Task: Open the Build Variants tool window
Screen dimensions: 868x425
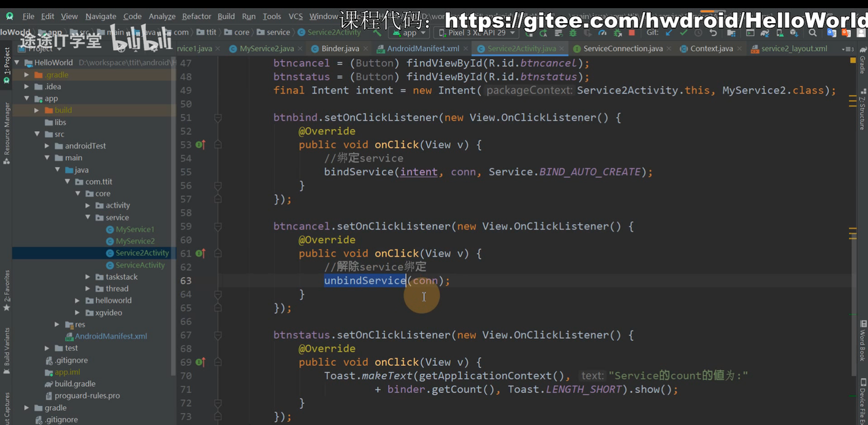Action: point(7,351)
